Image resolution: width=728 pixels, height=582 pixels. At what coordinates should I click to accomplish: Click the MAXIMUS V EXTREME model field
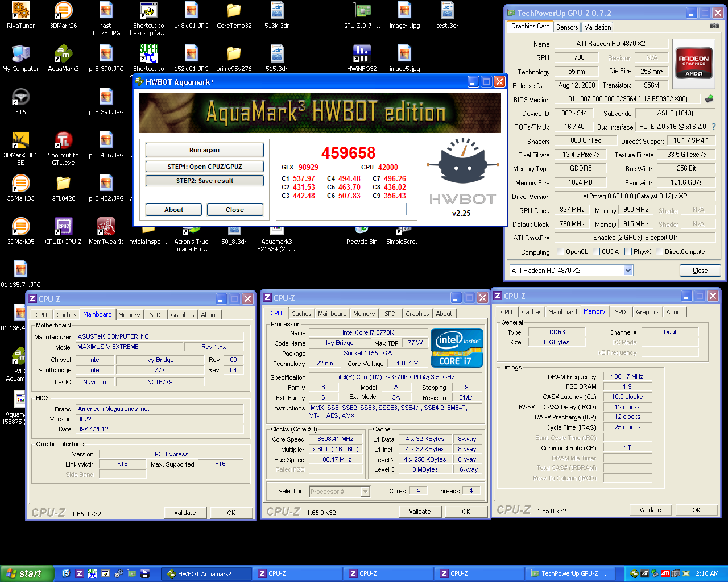pos(130,347)
